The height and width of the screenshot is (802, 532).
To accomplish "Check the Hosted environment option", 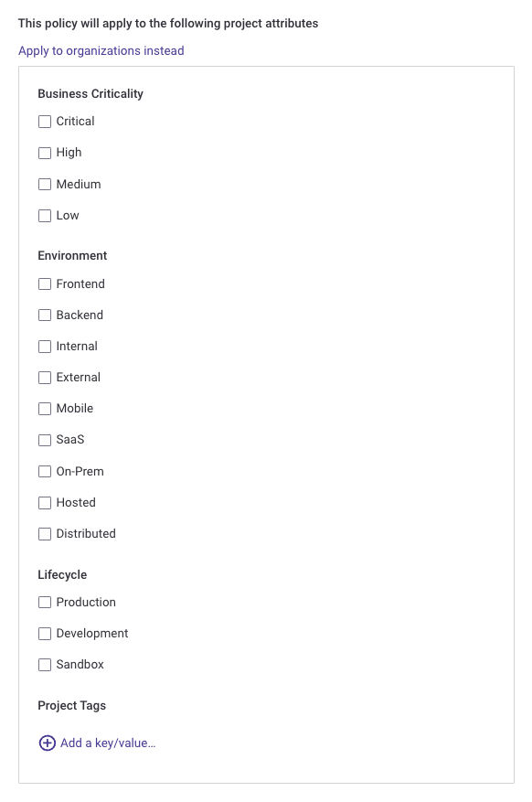I will [x=45, y=502].
